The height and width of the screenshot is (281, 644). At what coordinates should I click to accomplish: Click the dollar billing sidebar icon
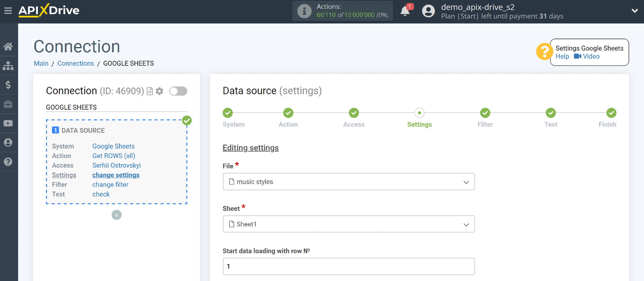pos(8,85)
